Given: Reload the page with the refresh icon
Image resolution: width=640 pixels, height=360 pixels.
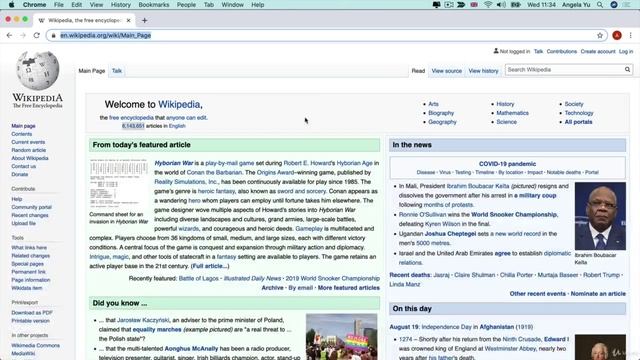Looking at the screenshot, I should tap(37, 36).
